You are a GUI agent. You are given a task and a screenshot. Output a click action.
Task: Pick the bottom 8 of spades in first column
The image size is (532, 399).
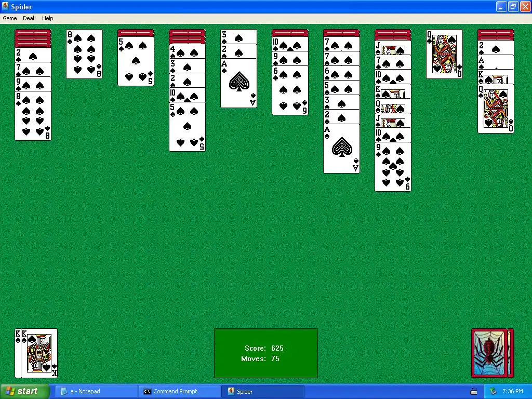33,116
